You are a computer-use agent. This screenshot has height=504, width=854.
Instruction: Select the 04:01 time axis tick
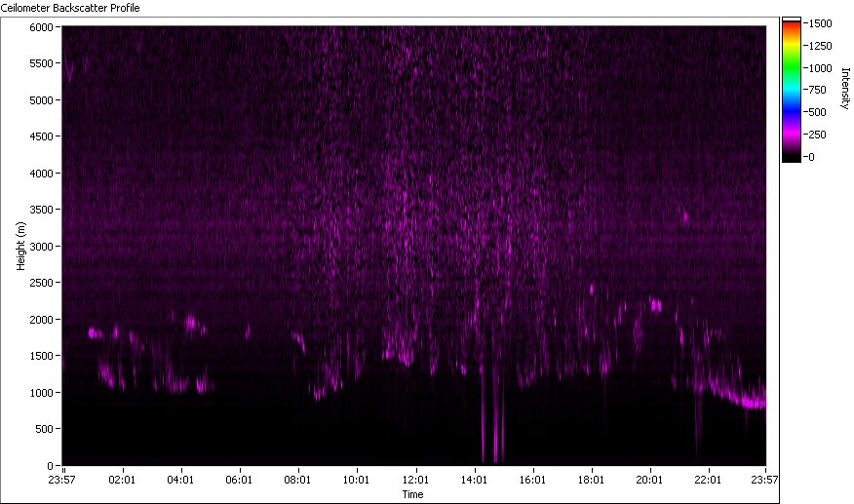(x=180, y=480)
